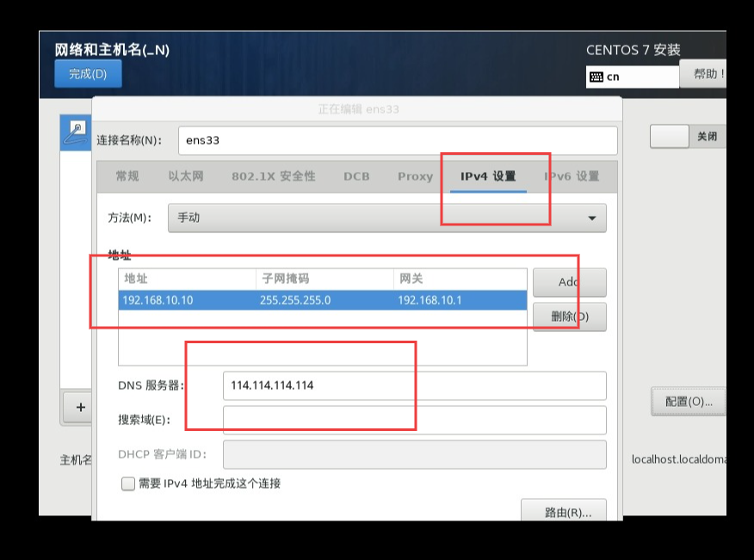Click the 方法 dropdown arrow
The width and height of the screenshot is (754, 560).
(x=592, y=218)
